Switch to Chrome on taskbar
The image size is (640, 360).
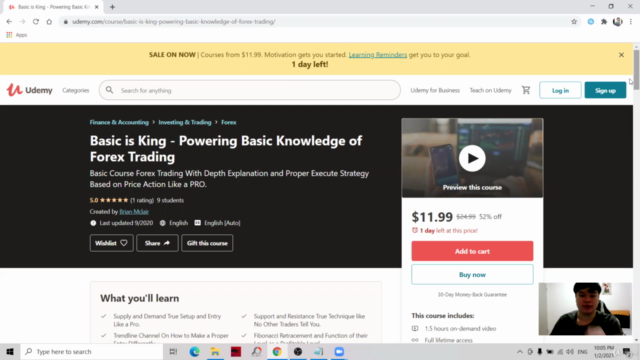point(277,351)
